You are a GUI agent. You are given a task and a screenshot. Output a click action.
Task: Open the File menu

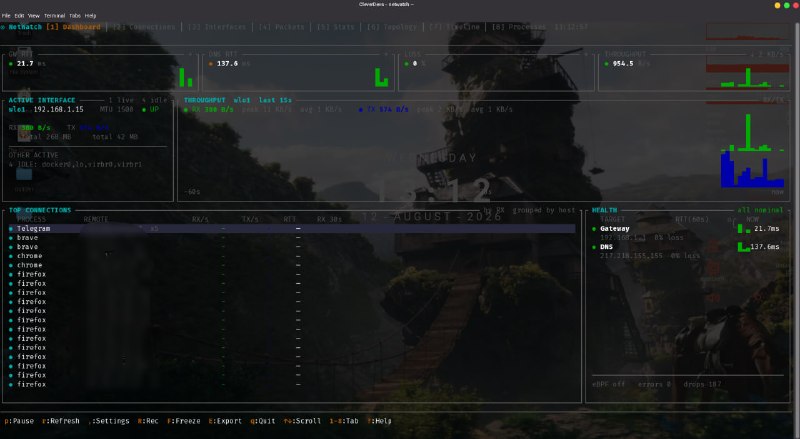click(6, 16)
